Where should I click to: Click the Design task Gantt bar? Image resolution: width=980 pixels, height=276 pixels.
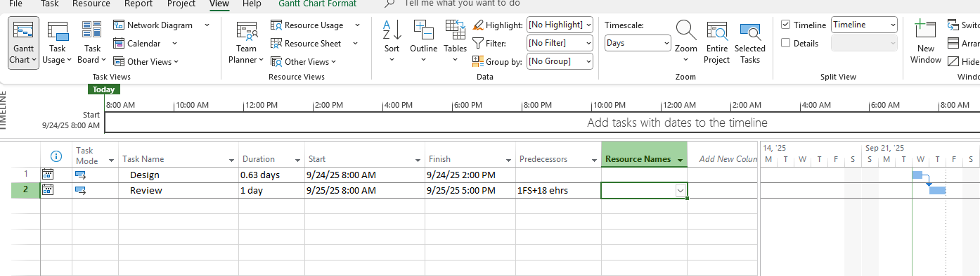tap(917, 175)
